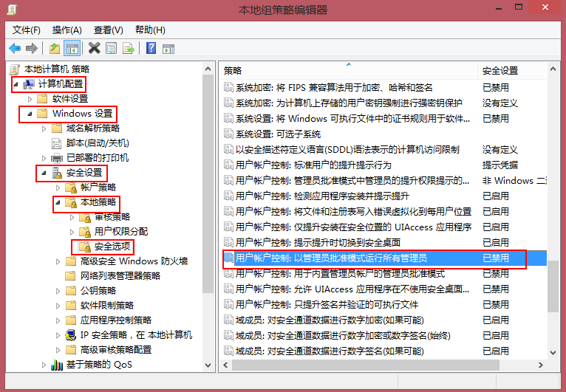566x392 pixels.
Task: Click 提示凭据 setting value
Action: [500, 165]
